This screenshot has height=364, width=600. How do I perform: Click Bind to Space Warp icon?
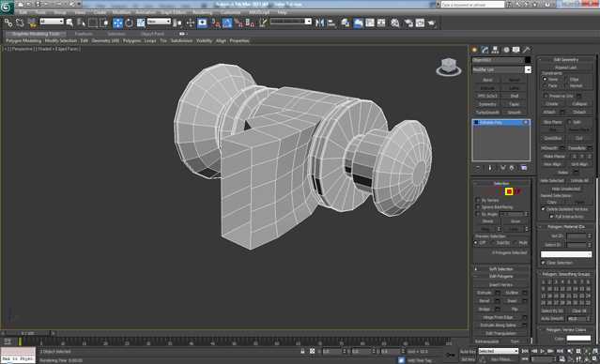point(31,23)
